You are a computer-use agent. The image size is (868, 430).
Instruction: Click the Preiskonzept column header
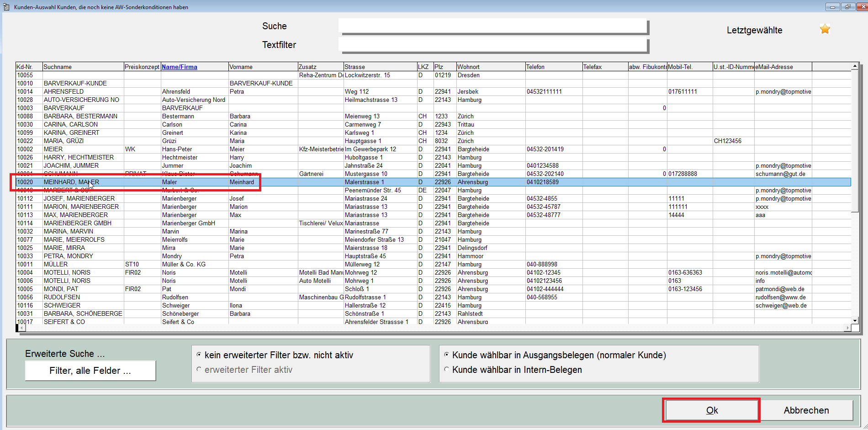click(142, 67)
